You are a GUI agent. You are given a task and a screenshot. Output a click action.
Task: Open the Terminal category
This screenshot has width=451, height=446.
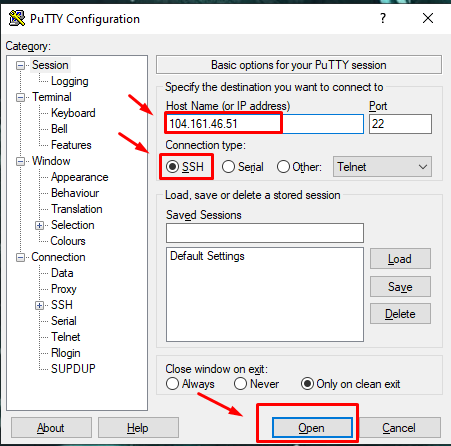click(52, 97)
